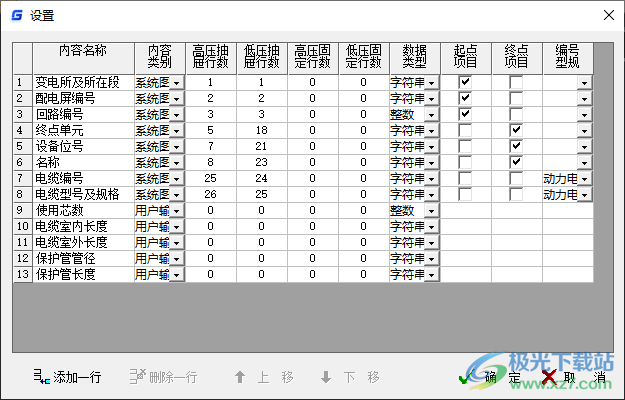Click the 保护管管径 name cell

coord(84,259)
